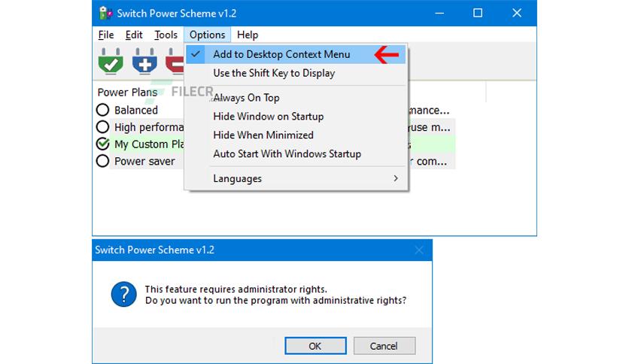The image size is (629, 364).
Task: Click Cancel in the admin rights dialog
Action: (x=384, y=346)
